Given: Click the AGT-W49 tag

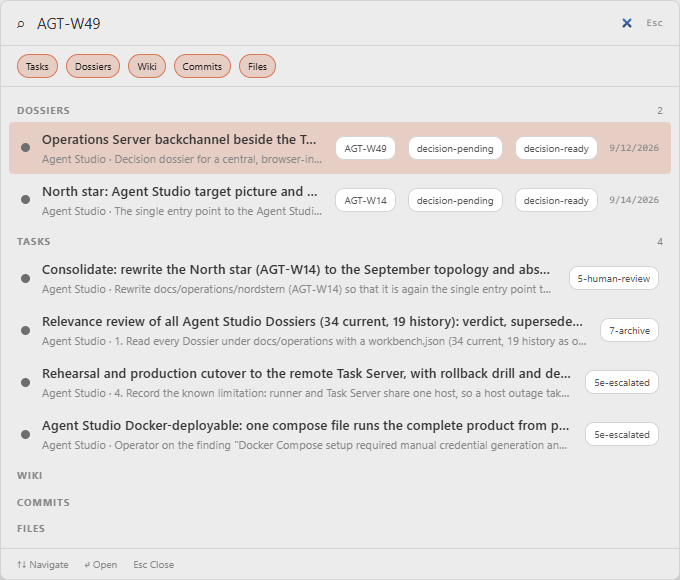Looking at the screenshot, I should pyautogui.click(x=365, y=148).
